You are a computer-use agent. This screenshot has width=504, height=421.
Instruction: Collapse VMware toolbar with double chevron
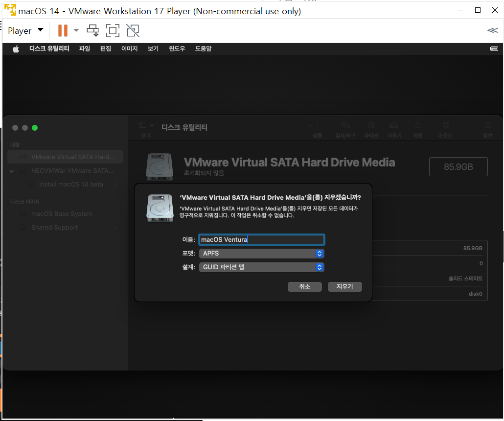pos(492,30)
